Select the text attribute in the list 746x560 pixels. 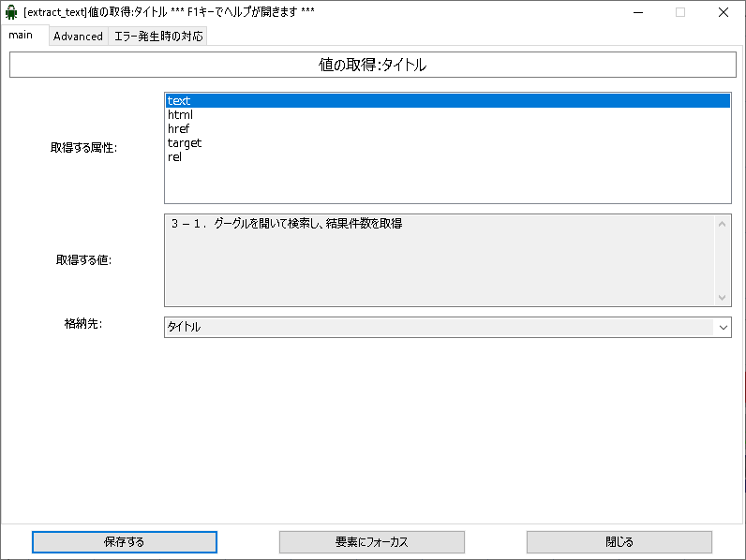(448, 101)
